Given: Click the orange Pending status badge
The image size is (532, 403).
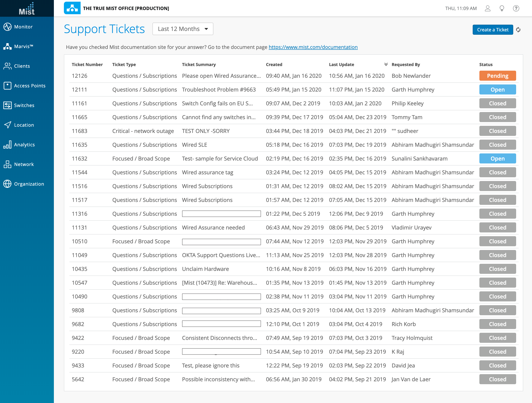Looking at the screenshot, I should (497, 76).
